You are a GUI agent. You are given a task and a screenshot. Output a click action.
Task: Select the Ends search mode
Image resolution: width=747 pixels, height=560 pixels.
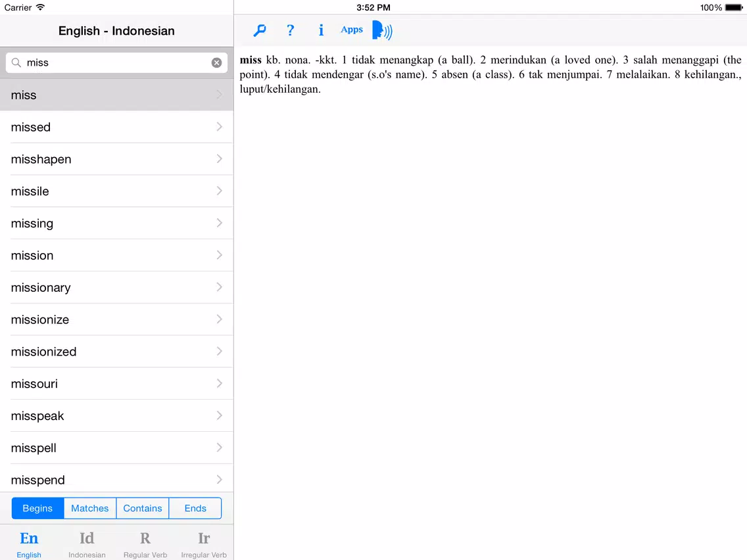(195, 508)
